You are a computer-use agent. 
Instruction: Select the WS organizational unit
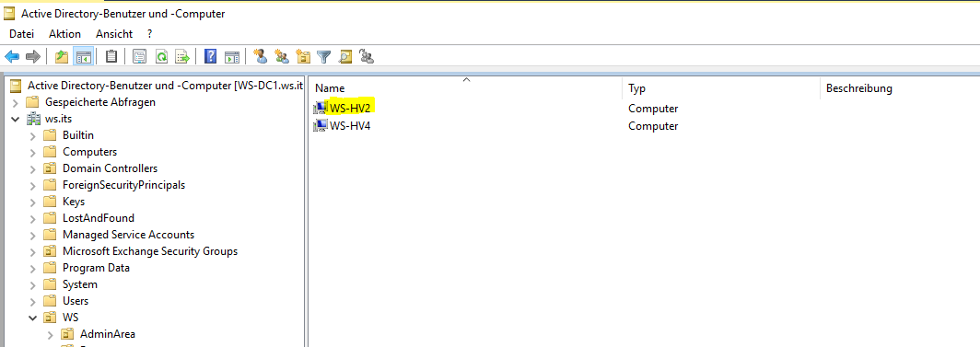[71, 318]
